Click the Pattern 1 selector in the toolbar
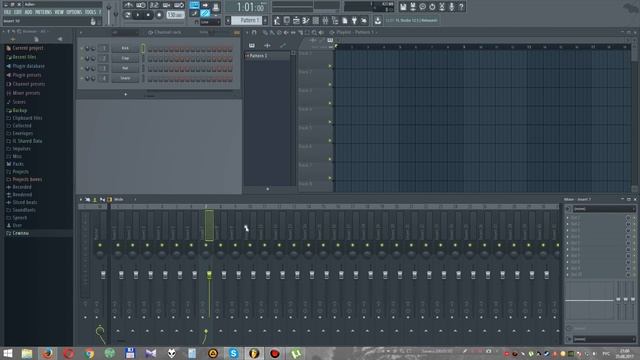The image size is (640, 360). click(247, 20)
